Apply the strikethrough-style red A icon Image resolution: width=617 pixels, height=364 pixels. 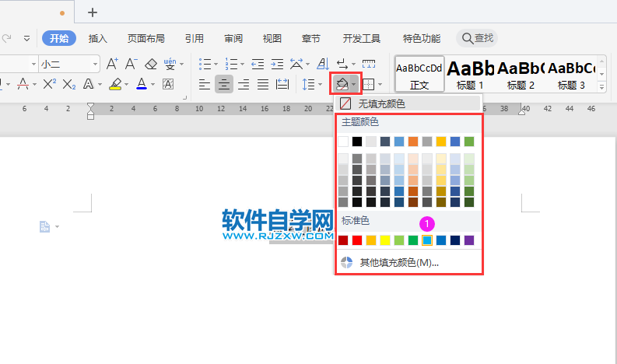(23, 84)
